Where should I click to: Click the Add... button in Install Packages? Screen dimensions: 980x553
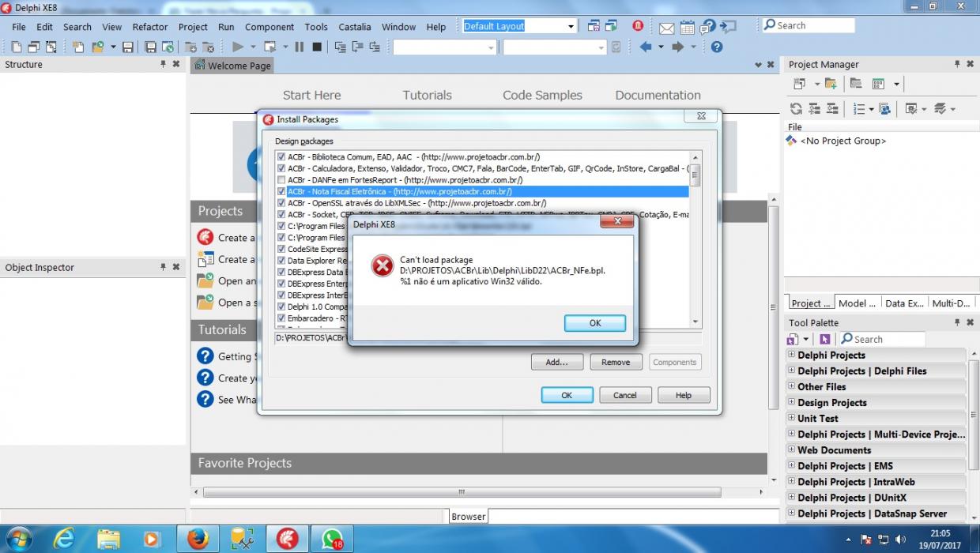[556, 362]
